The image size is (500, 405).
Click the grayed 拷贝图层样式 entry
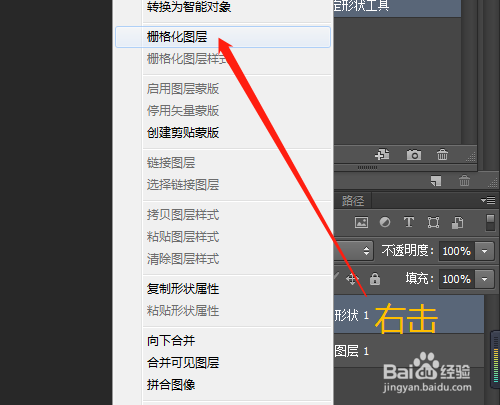183,215
